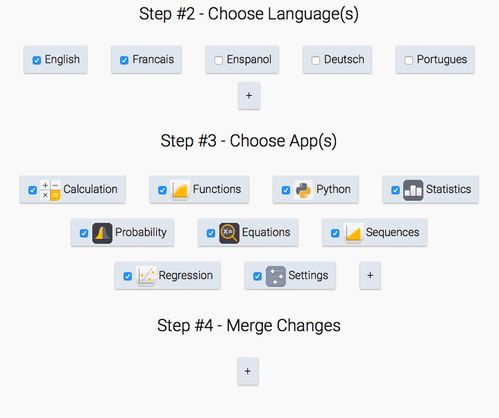Click the Python logo icon

(303, 190)
